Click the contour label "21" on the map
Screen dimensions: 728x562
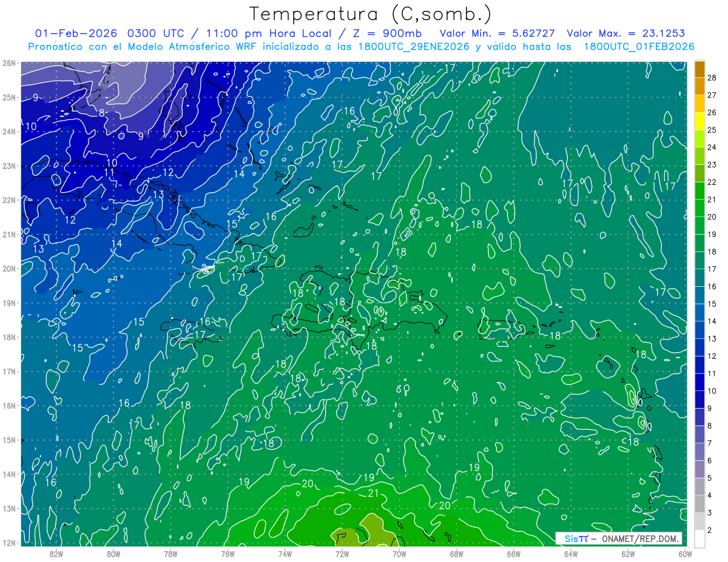pos(373,493)
